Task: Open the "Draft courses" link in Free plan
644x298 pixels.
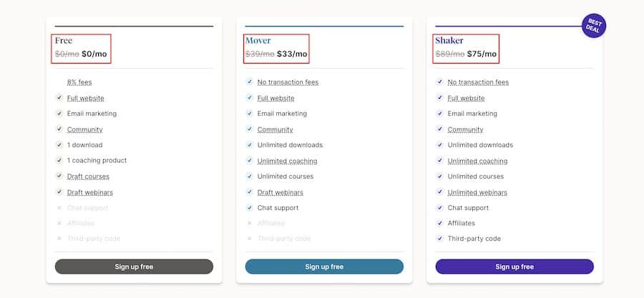Action: 88,177
